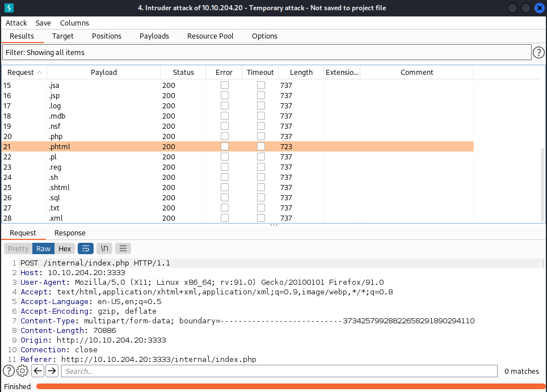547x392 pixels.
Task: Go to next search match arrow
Action: pos(52,371)
